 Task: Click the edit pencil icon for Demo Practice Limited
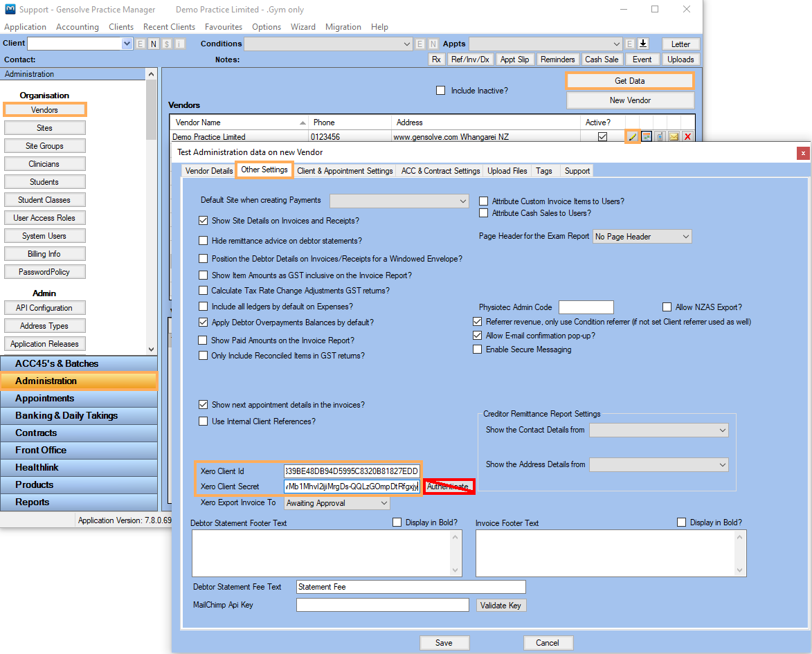click(632, 137)
